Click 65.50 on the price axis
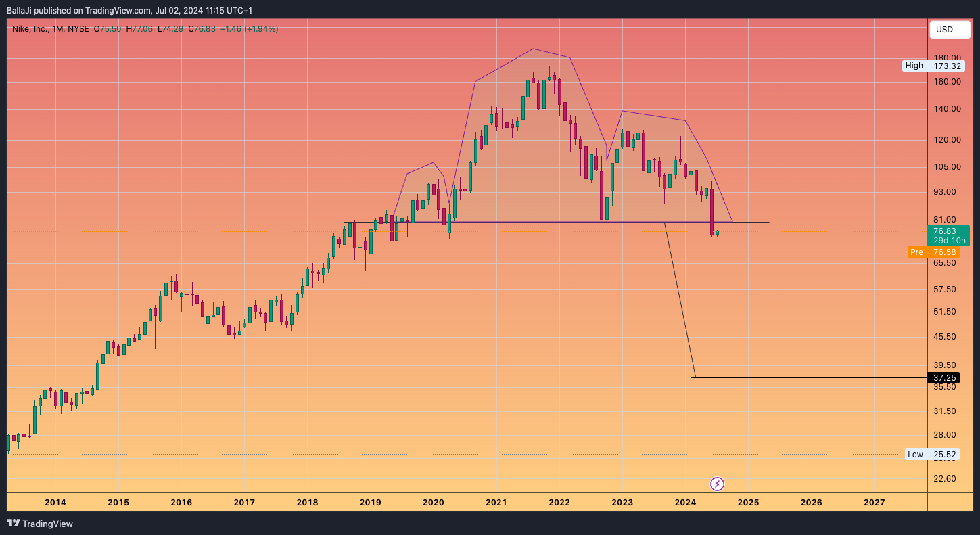980x535 pixels. click(945, 263)
